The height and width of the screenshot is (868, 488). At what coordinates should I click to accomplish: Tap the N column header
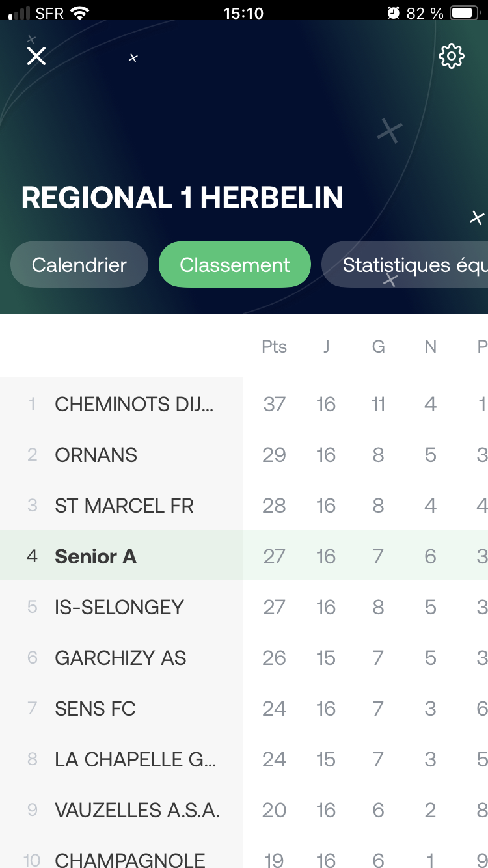(x=430, y=347)
